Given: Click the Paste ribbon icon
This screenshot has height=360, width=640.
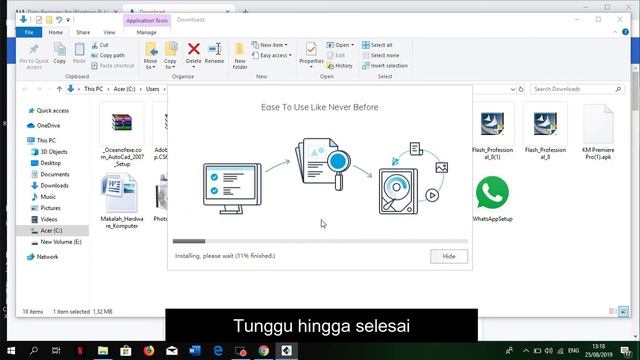Looking at the screenshot, I should pyautogui.click(x=79, y=53).
